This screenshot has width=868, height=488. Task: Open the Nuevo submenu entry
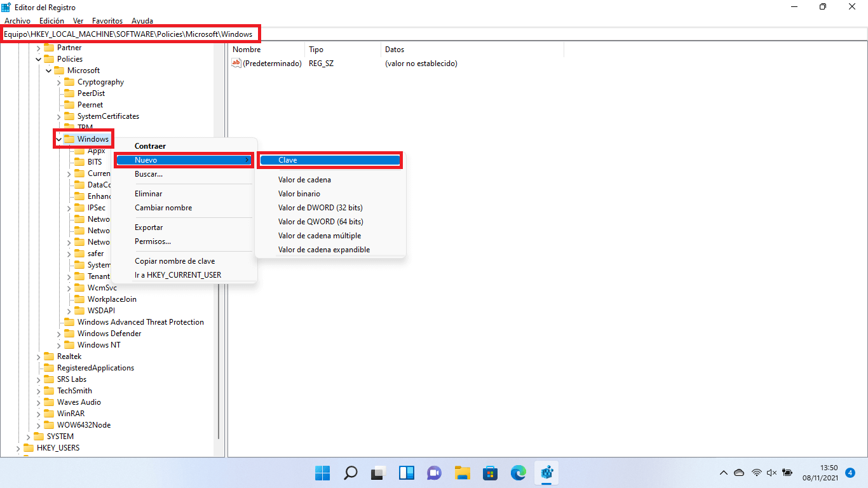(184, 160)
